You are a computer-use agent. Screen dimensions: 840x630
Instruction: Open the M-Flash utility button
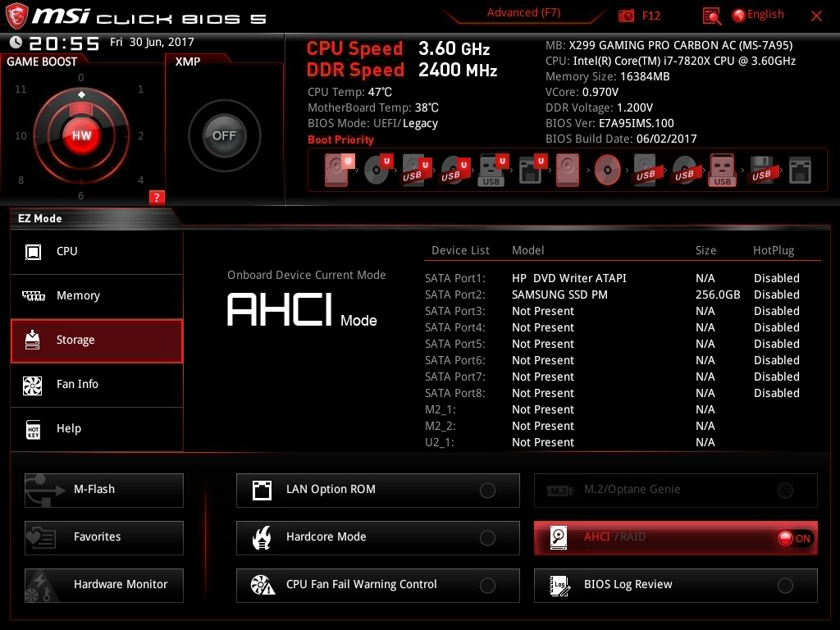point(104,490)
